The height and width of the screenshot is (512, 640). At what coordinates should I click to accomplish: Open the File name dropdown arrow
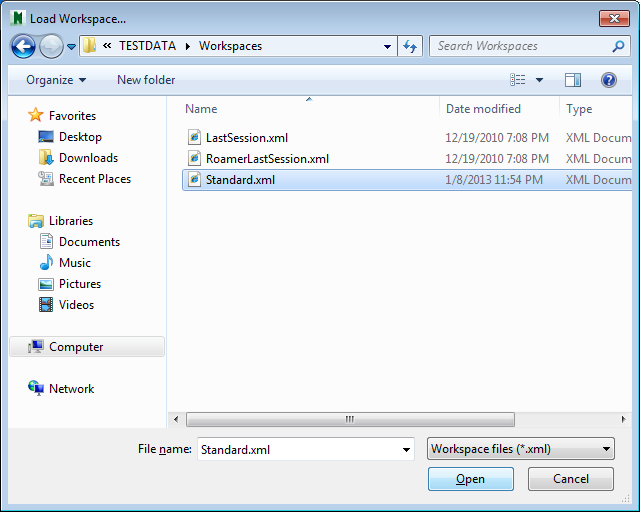tap(406, 450)
